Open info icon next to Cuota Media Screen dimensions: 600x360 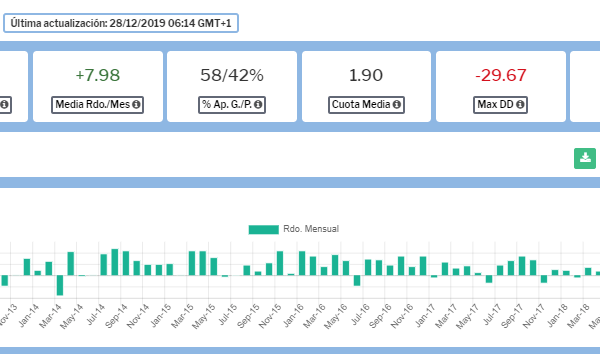point(397,104)
